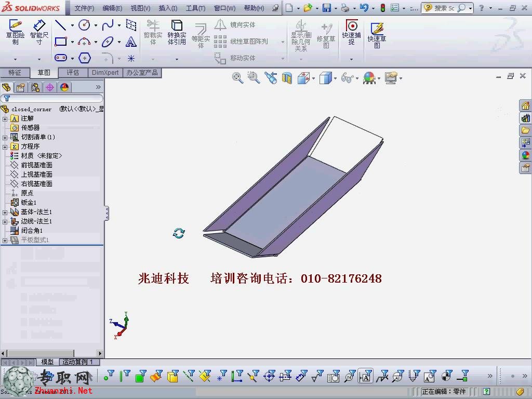Click Linear Sketch Pattern (线性草图阵列)
This screenshot has width=532, height=399.
[x=241, y=42]
